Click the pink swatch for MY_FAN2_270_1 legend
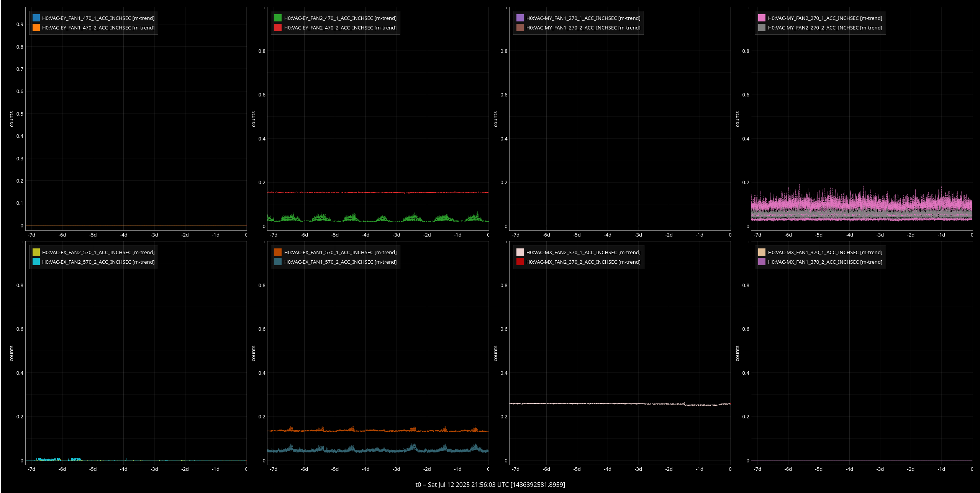Screen dimensions: 980x493 (x=762, y=18)
